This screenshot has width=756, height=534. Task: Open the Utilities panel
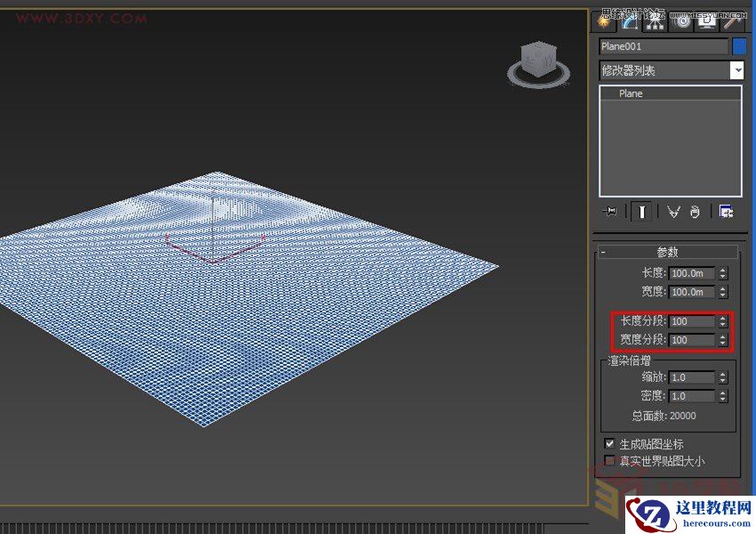(731, 22)
